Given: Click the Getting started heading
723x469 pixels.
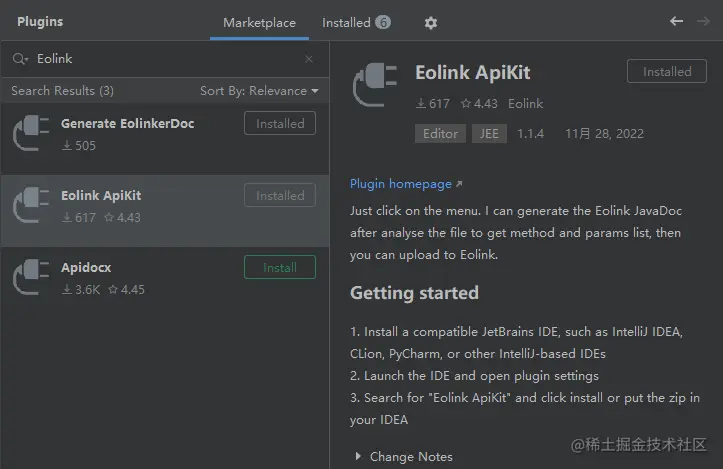Looking at the screenshot, I should (414, 293).
